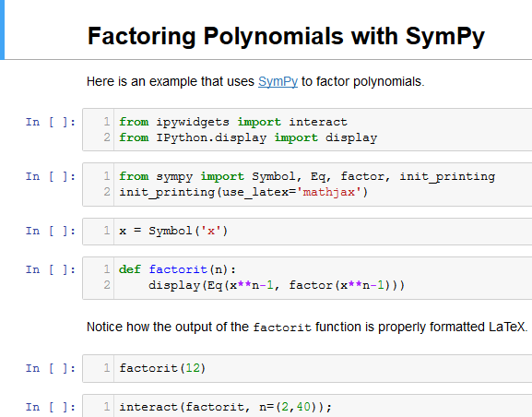The height and width of the screenshot is (417, 532).
Task: Click into the x = Symbol('x') cell
Action: pos(307,232)
